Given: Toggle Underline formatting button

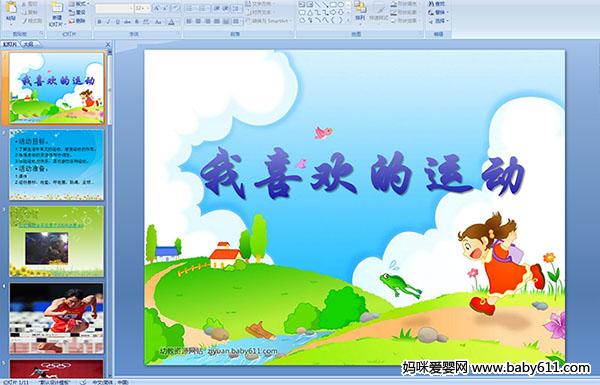Looking at the screenshot, I should [x=118, y=22].
